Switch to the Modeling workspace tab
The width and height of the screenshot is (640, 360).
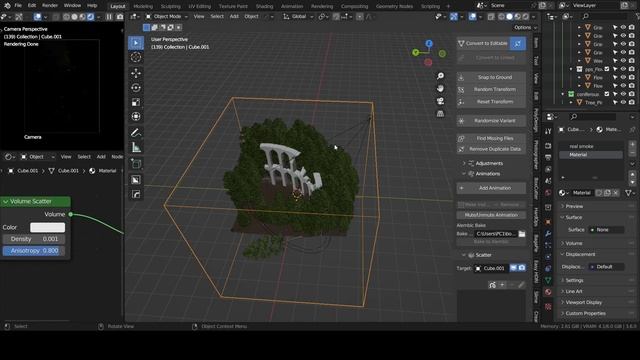pos(143,6)
